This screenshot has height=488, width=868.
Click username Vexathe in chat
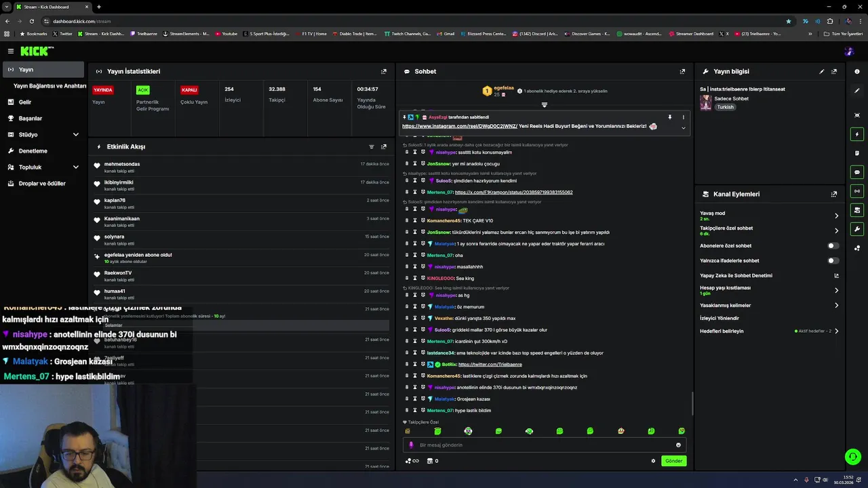click(443, 319)
